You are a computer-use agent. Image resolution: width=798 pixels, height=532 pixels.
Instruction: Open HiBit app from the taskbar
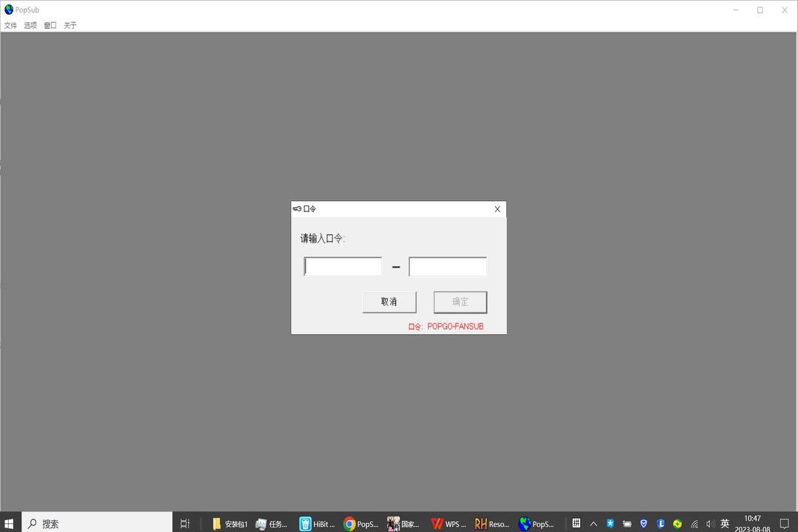[317, 524]
